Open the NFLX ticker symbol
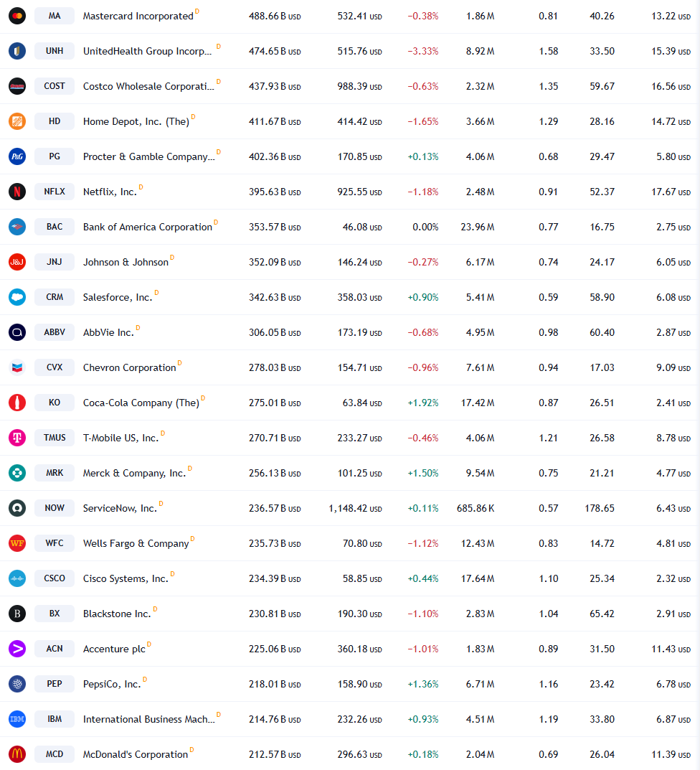Viewport: 700px width, 770px height. (x=55, y=192)
